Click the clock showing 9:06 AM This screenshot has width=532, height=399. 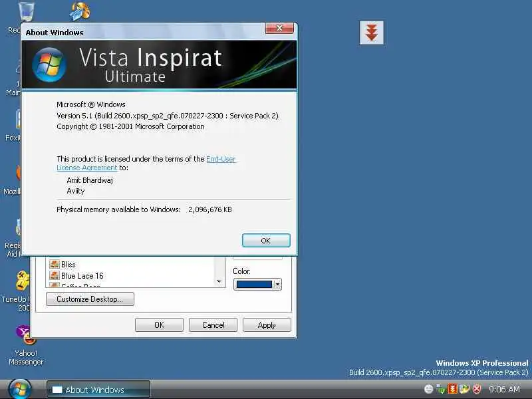click(504, 389)
